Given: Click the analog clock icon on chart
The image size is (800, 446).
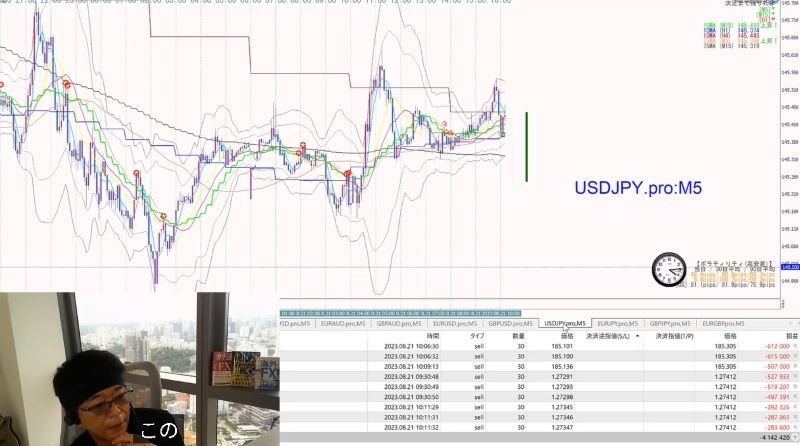Looking at the screenshot, I should (x=669, y=269).
